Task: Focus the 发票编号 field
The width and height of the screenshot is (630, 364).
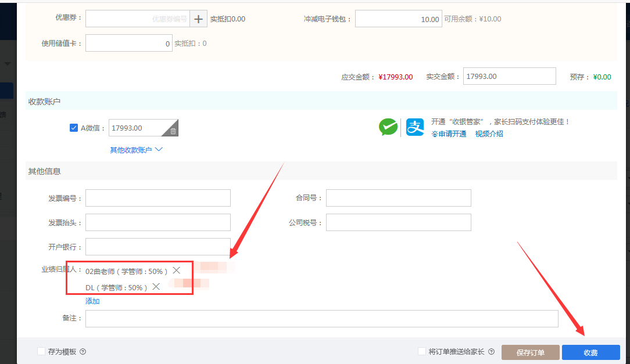Action: click(x=158, y=198)
